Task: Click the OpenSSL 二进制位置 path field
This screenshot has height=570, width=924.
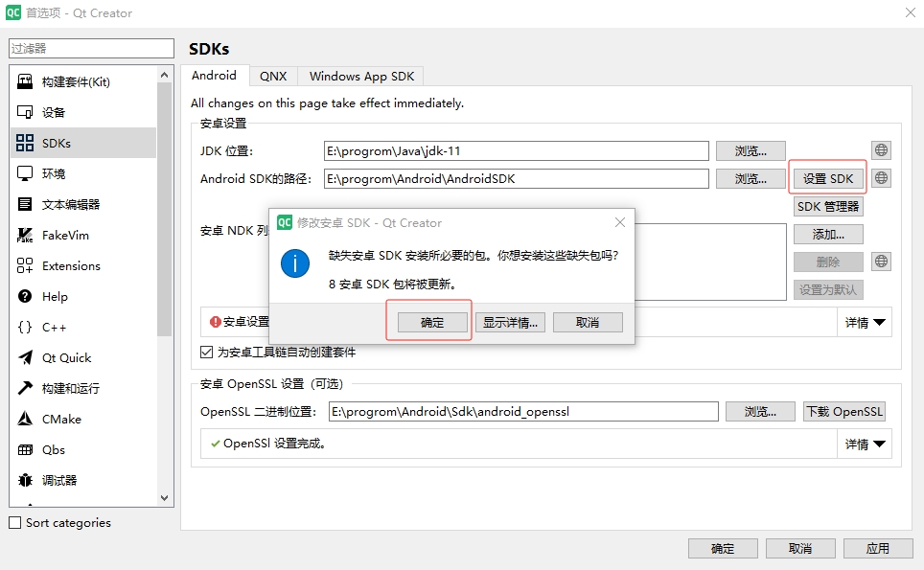Action: tap(523, 411)
